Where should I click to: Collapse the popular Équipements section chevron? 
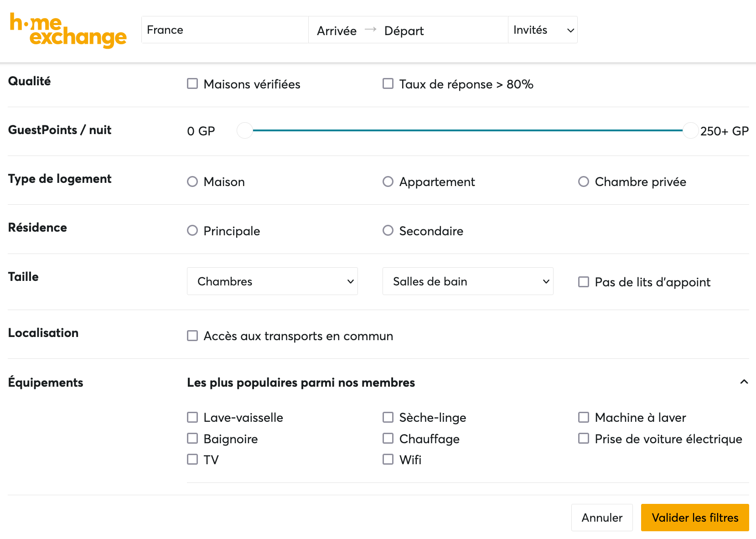tap(744, 382)
